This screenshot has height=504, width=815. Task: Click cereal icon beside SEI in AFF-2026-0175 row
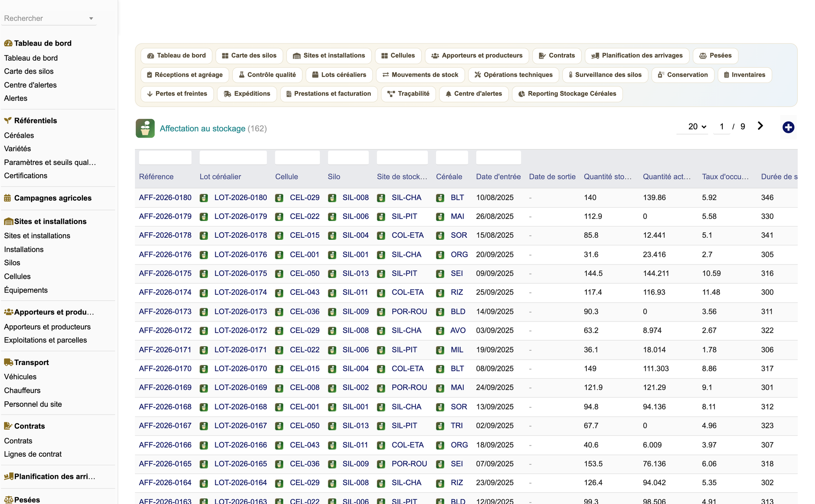[440, 274]
